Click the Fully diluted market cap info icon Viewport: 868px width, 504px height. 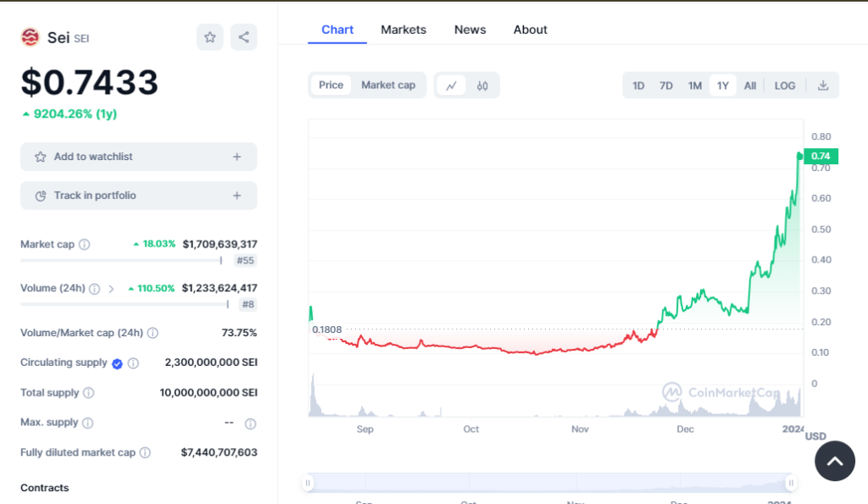[145, 452]
